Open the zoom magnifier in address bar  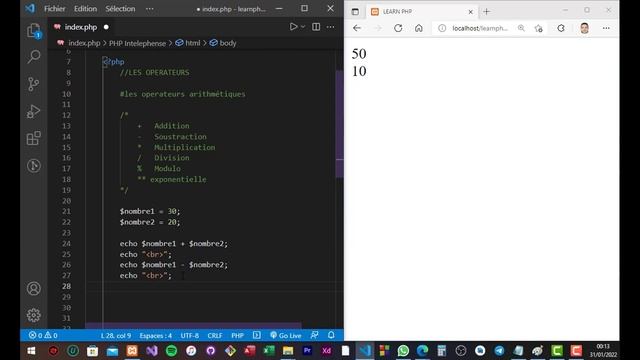[x=521, y=28]
